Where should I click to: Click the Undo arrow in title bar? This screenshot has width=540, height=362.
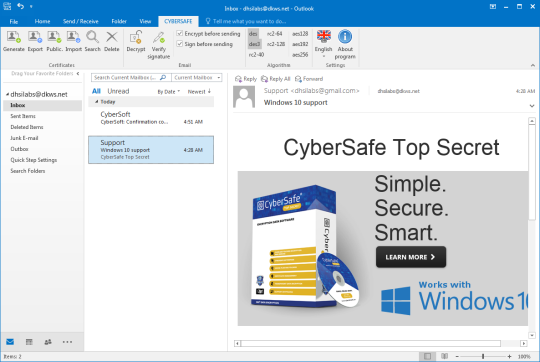pyautogui.click(x=20, y=6)
